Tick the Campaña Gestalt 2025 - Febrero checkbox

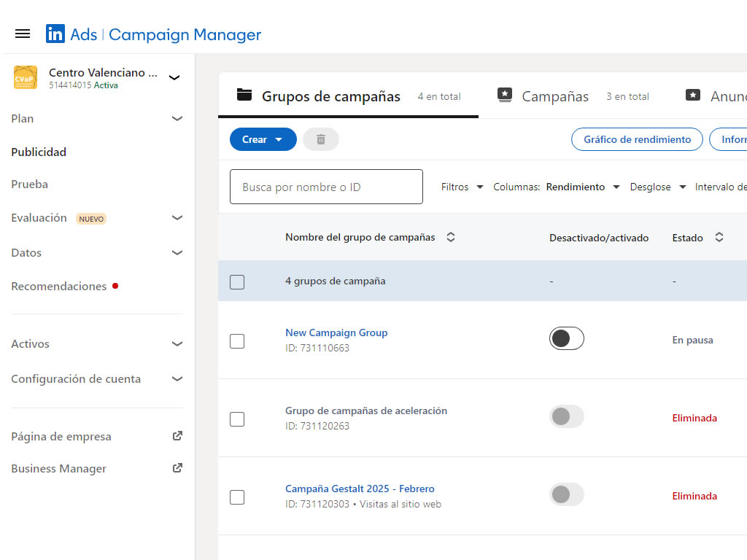coord(237,497)
